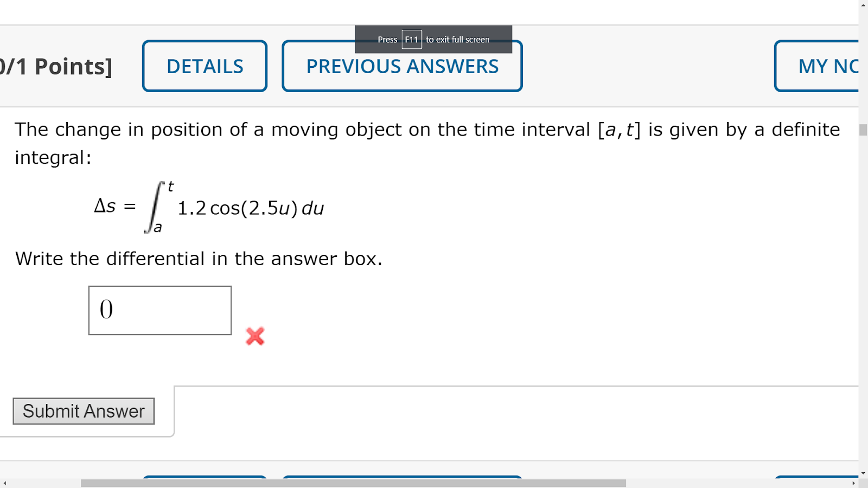Screen dimensions: 868x488
Task: View PREVIOUS ANSWERS for this question
Action: tap(402, 66)
